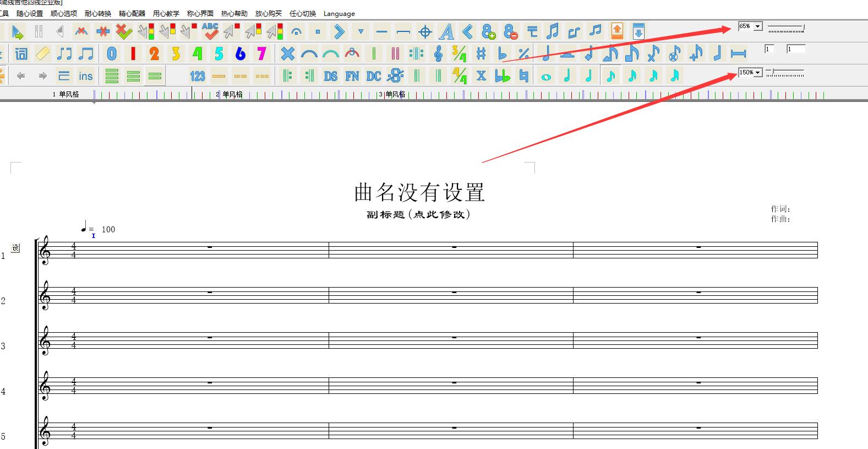
Task: Click the subtitle 副标题(点此修改)
Action: 418,214
